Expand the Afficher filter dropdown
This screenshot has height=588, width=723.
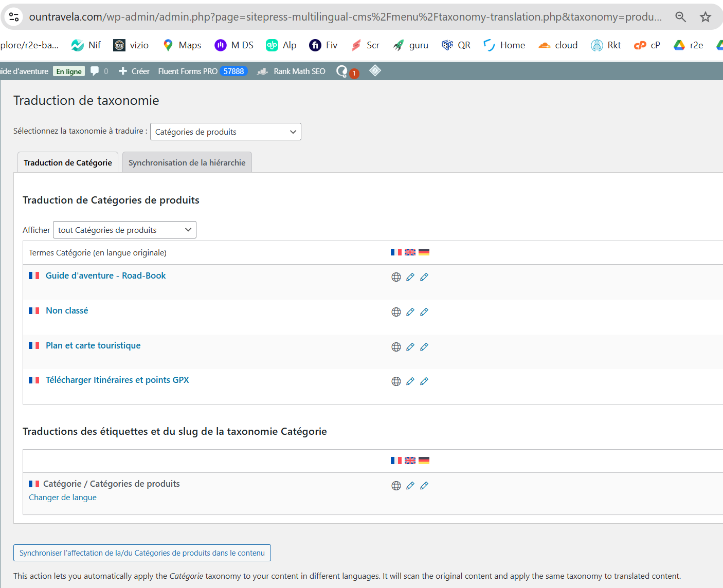[124, 230]
